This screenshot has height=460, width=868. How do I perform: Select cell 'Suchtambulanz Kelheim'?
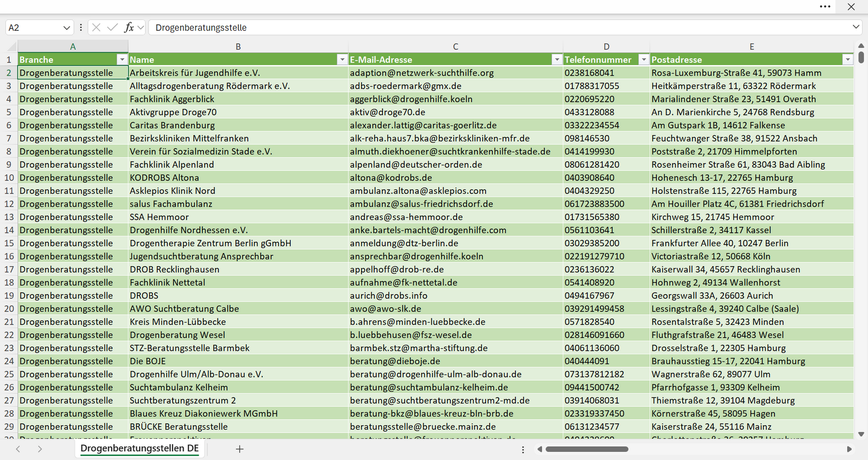click(238, 387)
